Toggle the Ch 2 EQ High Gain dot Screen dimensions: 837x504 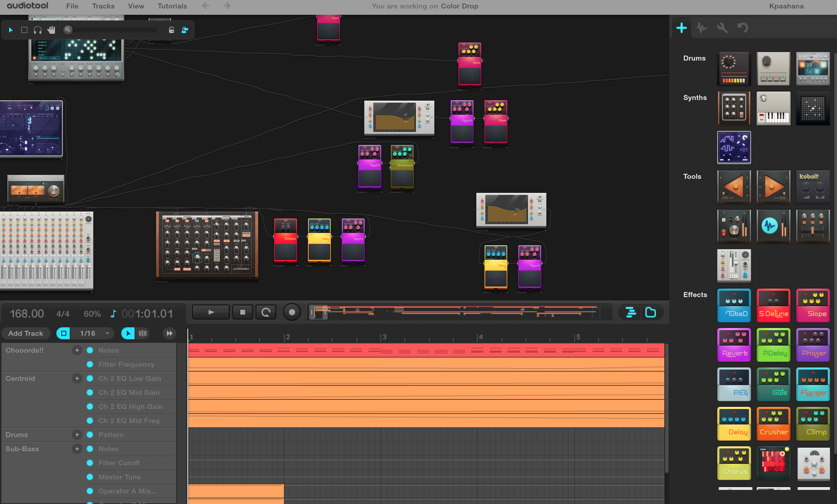90,407
